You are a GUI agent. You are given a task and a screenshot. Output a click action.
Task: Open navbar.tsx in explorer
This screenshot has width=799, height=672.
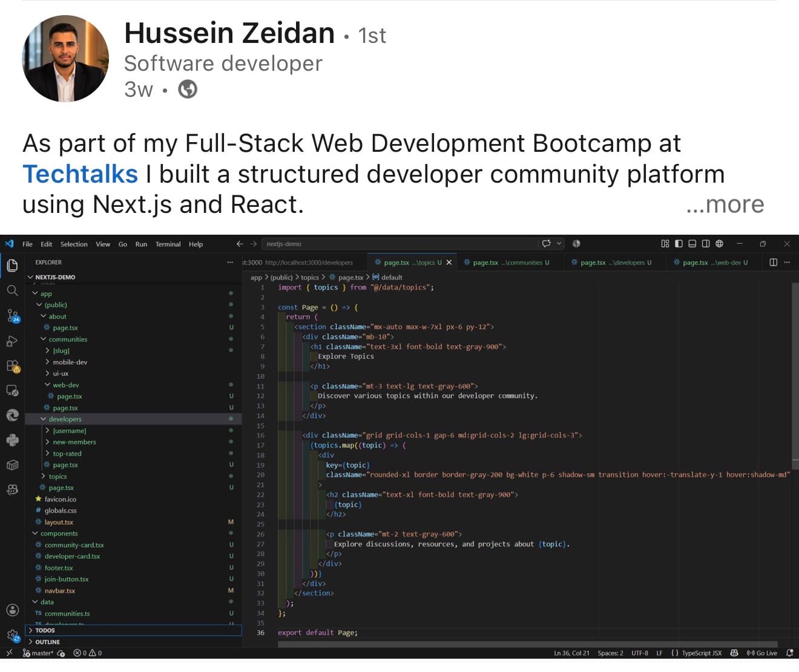click(x=60, y=591)
